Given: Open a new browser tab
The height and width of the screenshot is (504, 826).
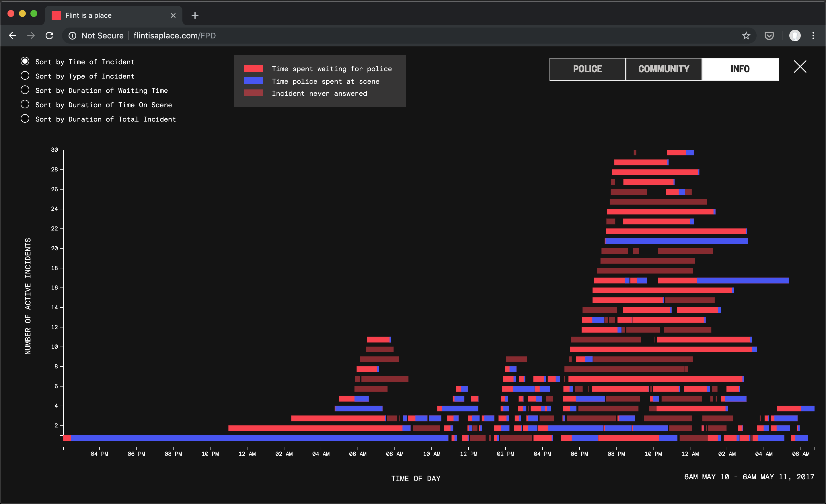Looking at the screenshot, I should pyautogui.click(x=195, y=15).
